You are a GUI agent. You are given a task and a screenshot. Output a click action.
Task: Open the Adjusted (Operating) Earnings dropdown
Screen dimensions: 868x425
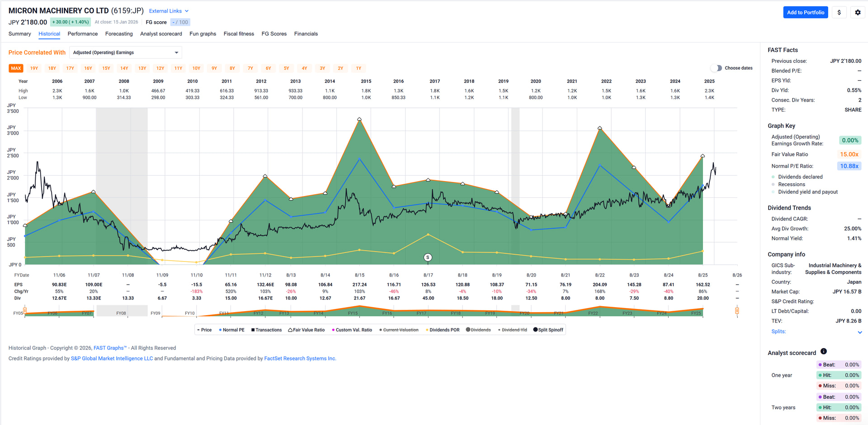(125, 53)
